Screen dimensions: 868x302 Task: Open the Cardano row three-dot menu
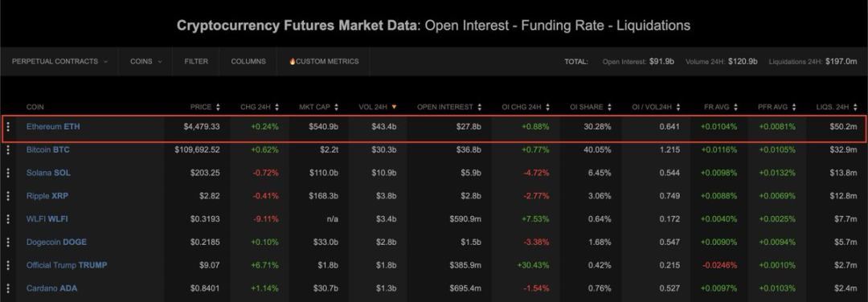[8, 288]
